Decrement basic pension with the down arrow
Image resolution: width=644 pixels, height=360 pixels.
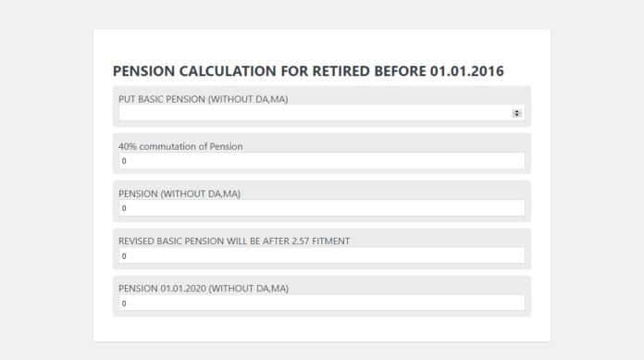point(516,115)
